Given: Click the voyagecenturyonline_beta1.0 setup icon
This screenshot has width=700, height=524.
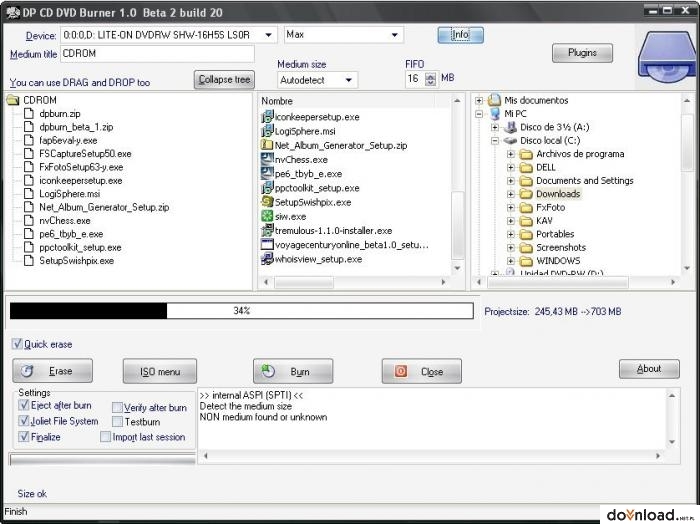Looking at the screenshot, I should click(x=267, y=245).
